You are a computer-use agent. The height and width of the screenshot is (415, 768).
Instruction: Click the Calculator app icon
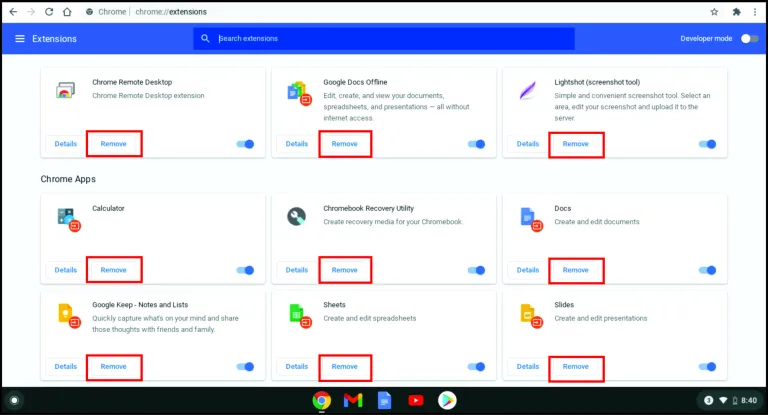(68, 219)
